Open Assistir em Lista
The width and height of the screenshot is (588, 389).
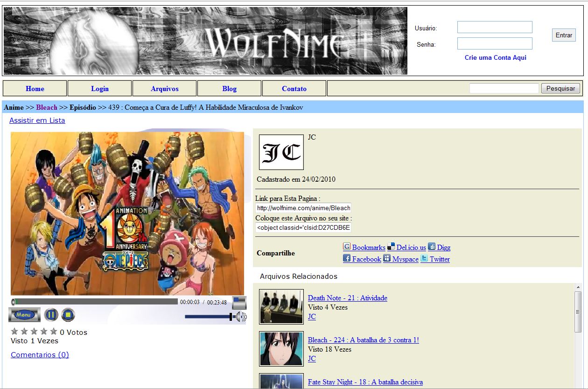coord(37,120)
